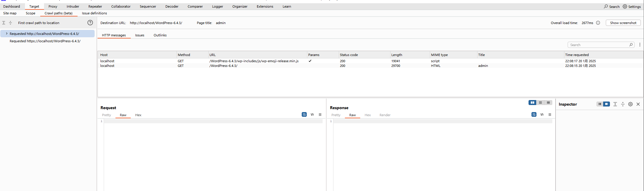644x191 pixels.
Task: Click the search magnifier in HTTP messages filter
Action: coord(631,45)
